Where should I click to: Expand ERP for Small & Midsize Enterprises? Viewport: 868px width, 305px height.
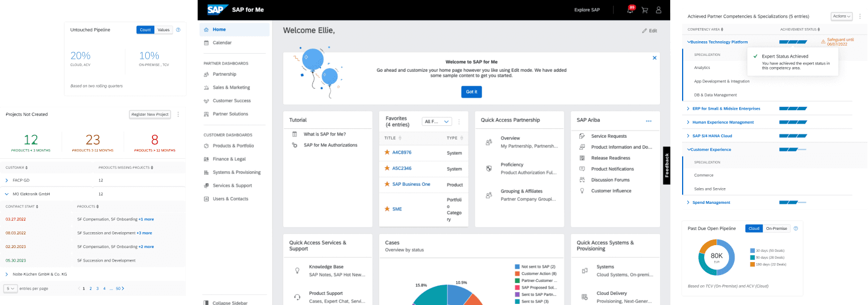point(688,108)
